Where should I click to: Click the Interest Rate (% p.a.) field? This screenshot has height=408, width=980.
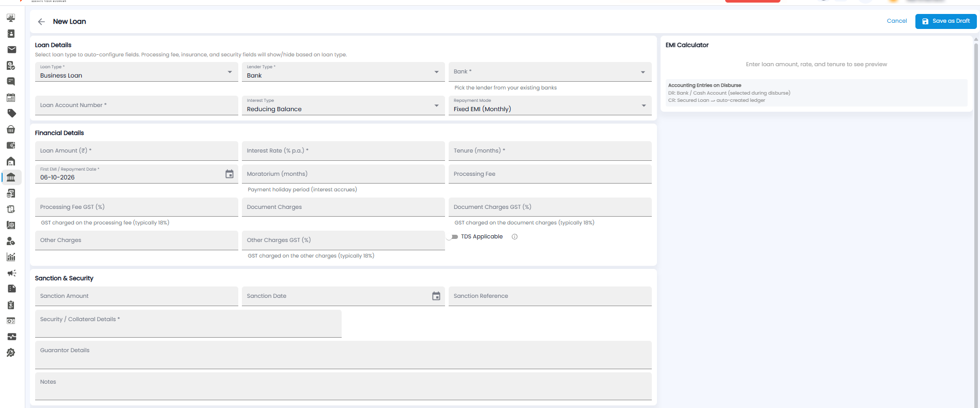point(343,151)
